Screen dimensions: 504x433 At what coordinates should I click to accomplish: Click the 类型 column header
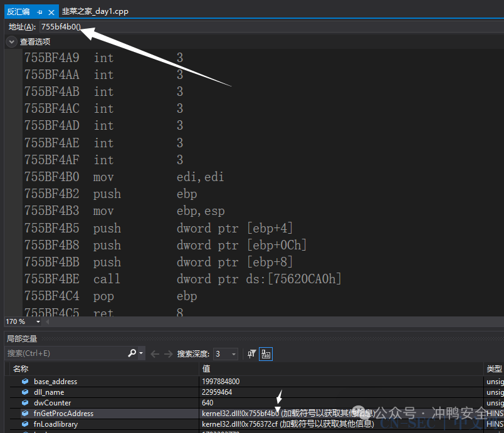(494, 368)
